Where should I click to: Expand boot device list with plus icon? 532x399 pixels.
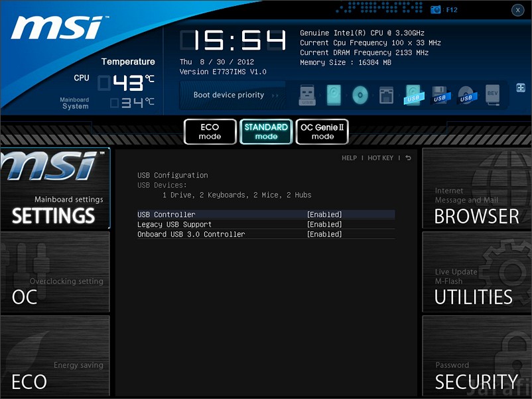pos(521,87)
